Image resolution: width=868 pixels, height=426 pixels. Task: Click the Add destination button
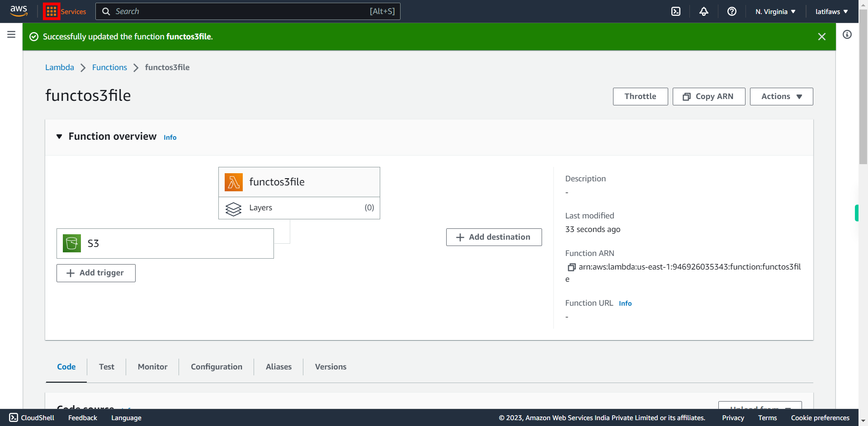[x=494, y=237]
